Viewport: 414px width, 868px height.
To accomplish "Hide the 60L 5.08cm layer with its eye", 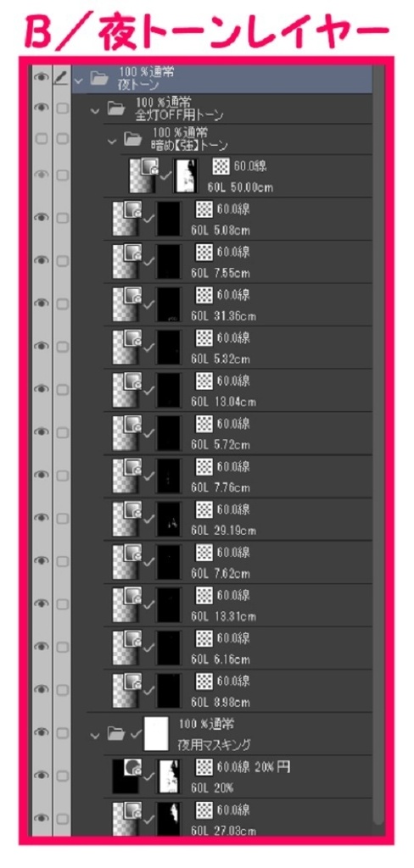I will pyautogui.click(x=42, y=218).
